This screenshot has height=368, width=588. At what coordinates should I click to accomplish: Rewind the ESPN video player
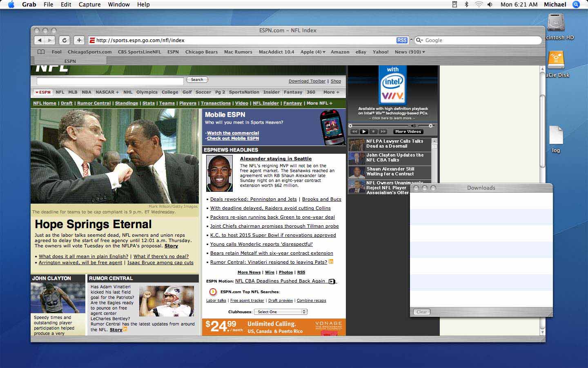354,132
